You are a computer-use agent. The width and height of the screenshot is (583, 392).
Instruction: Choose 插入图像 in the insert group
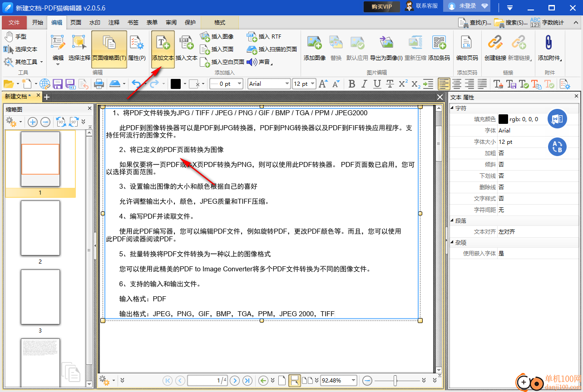pos(217,36)
